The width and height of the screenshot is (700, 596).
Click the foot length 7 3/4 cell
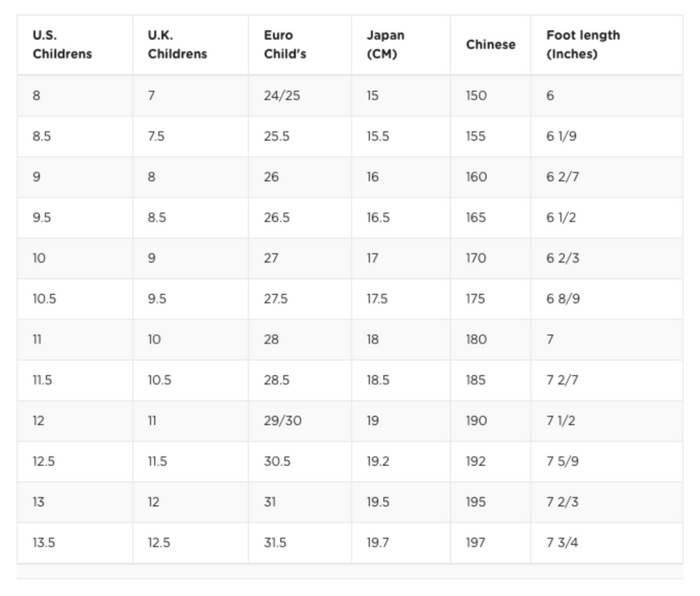point(607,543)
